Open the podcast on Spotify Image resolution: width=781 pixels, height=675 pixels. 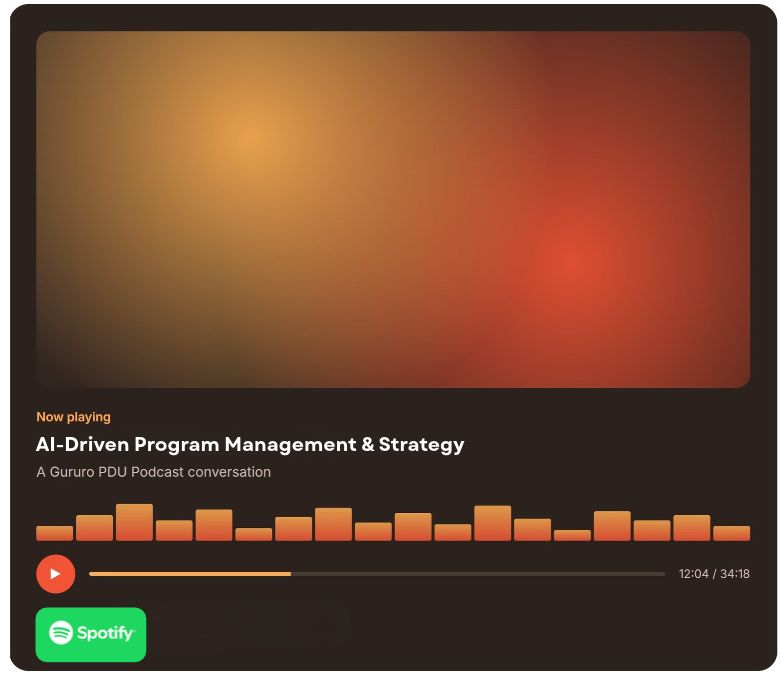91,635
